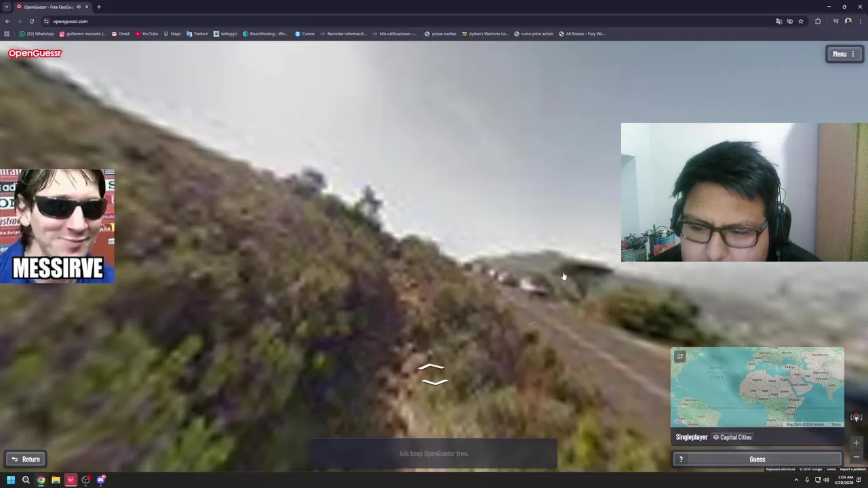This screenshot has width=868, height=488.
Task: Open WhatsApp bookmark
Action: pyautogui.click(x=37, y=34)
